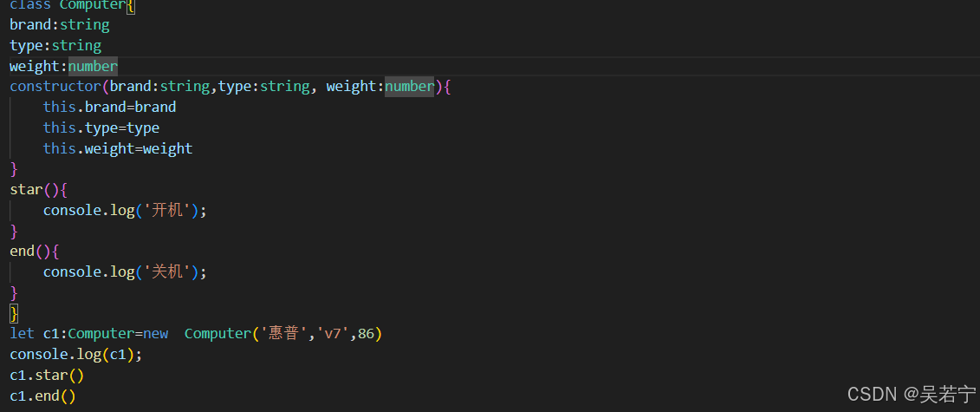Viewport: 980px width, 412px height.
Task: Click the console.log('开机') statement
Action: click(125, 210)
